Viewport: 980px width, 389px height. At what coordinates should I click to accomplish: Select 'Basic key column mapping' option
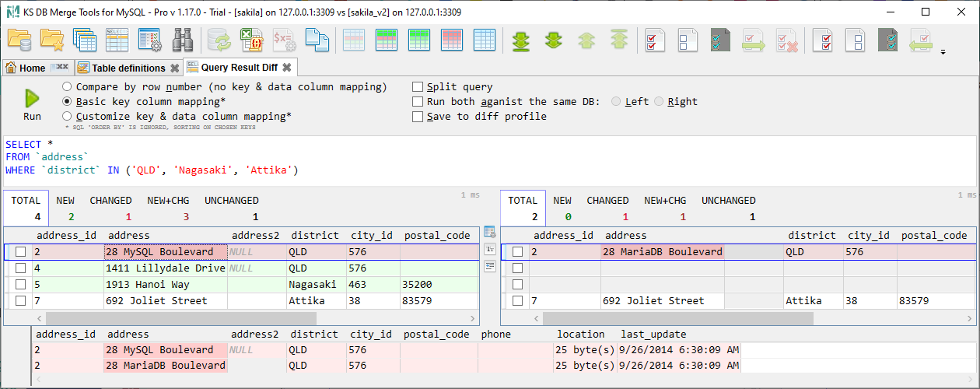145,102
